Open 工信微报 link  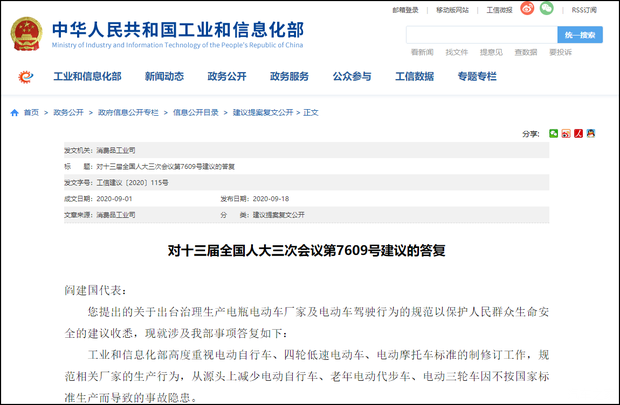click(x=499, y=10)
